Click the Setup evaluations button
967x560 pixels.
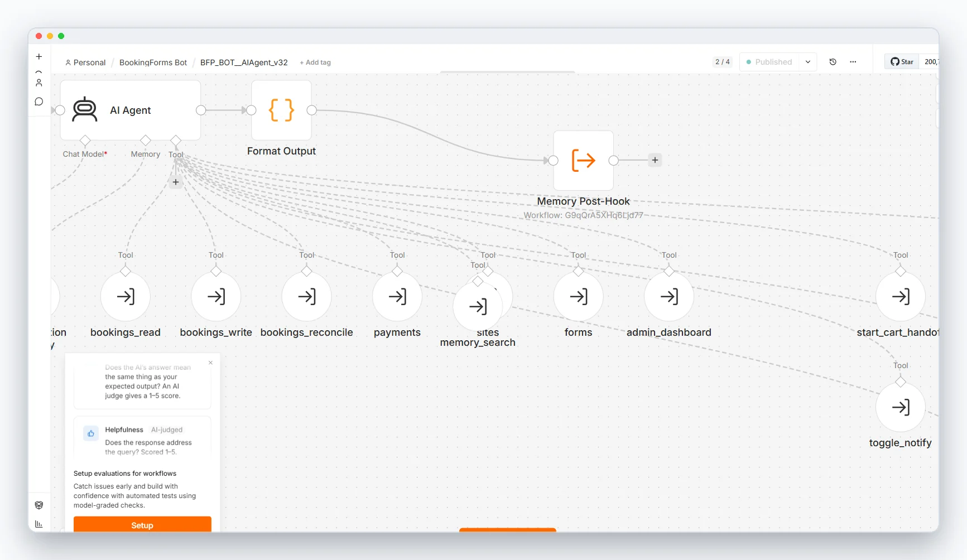coord(142,525)
